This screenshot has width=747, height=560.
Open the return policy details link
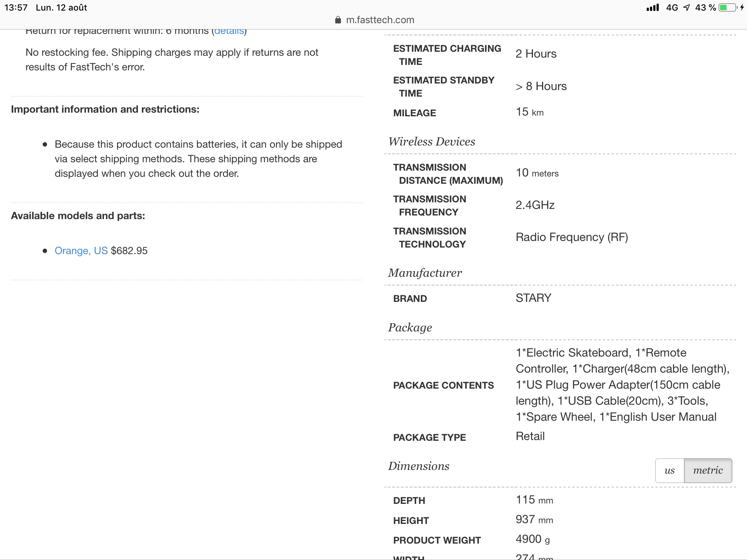(x=229, y=31)
